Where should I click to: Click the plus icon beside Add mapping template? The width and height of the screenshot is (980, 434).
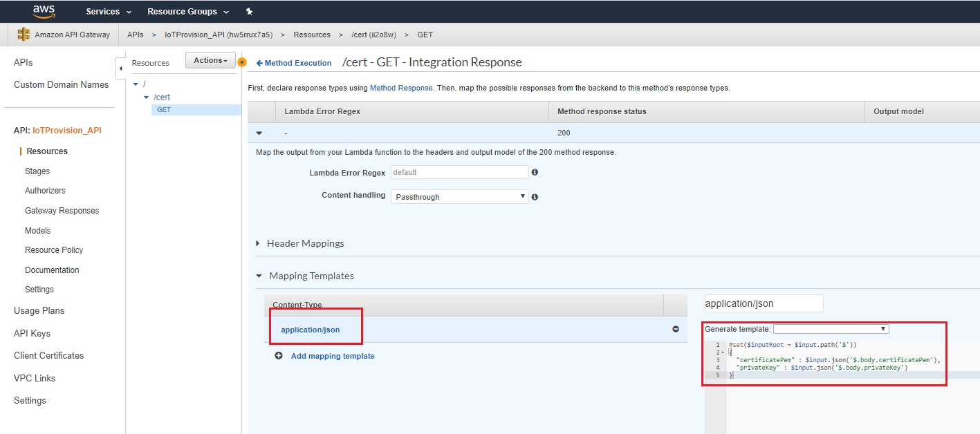(x=279, y=356)
